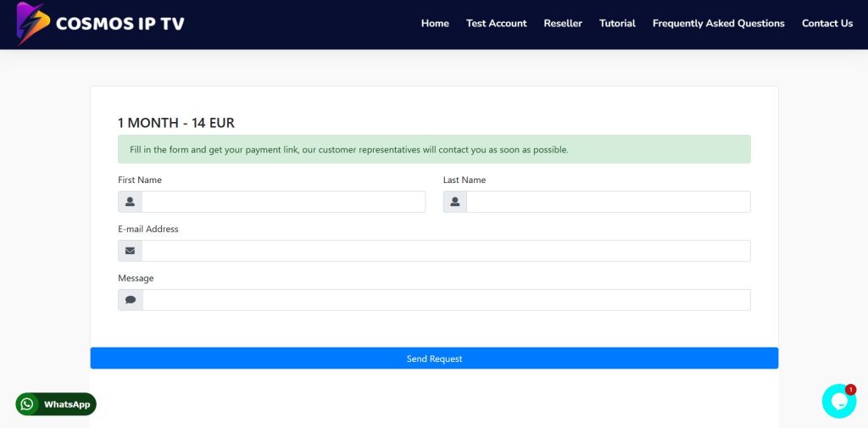Open the WhatsApp chat button
Viewport: 868px width, 428px height.
(56, 404)
